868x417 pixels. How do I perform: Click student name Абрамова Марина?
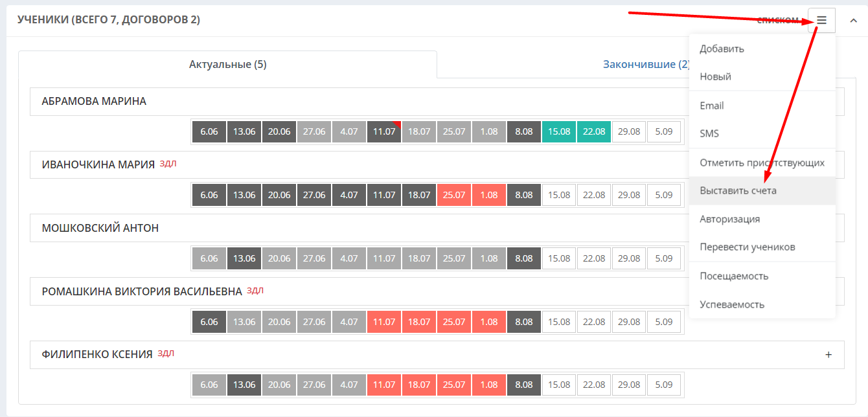click(x=94, y=101)
